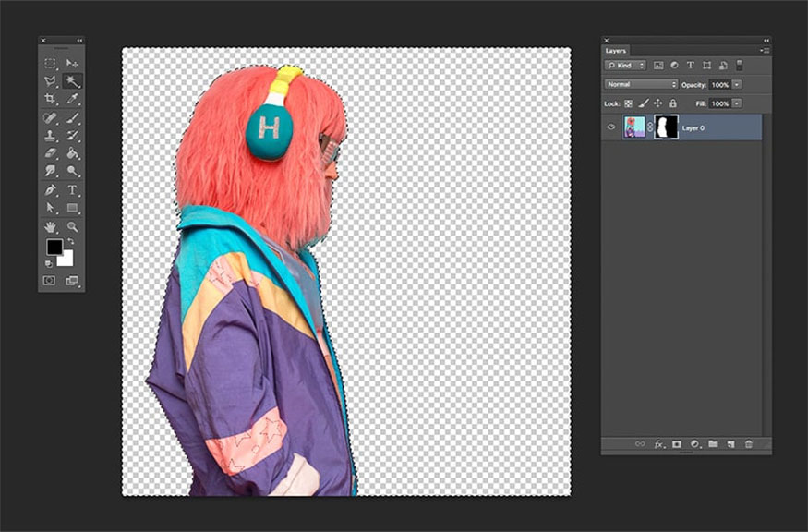Viewport: 808px width, 532px height.
Task: Select the Layer 0 mask thumbnail
Action: click(666, 127)
